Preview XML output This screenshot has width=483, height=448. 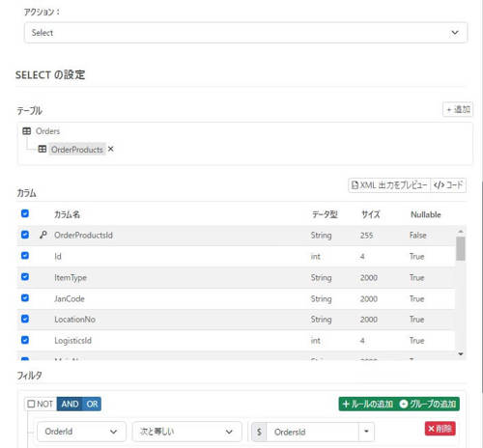[x=389, y=185]
